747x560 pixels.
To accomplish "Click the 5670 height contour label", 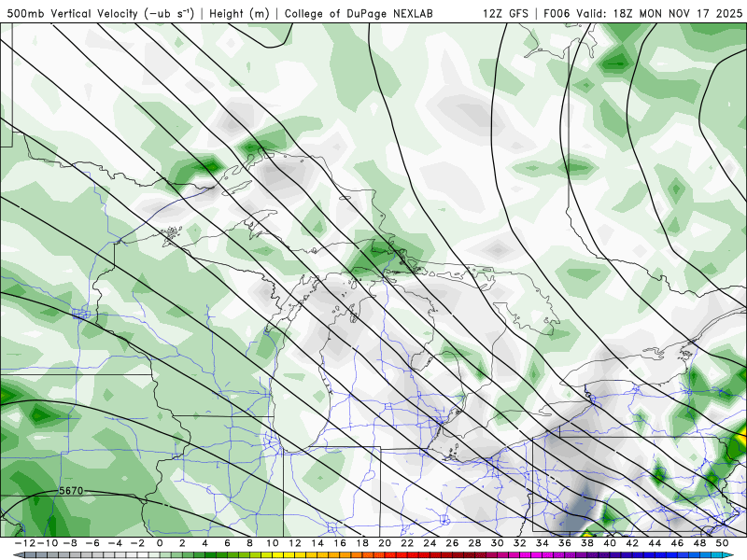I will pyautogui.click(x=71, y=491).
